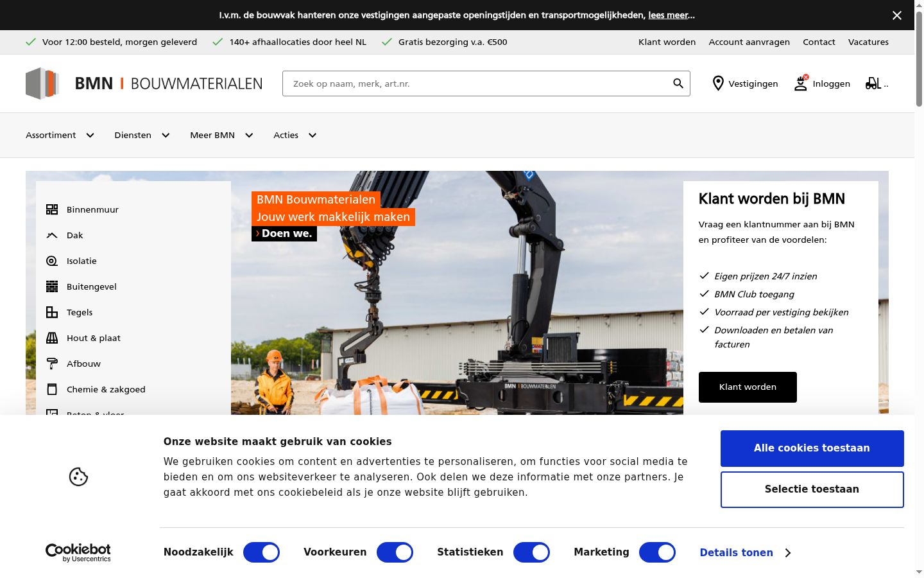Click the Tegels tiles icon
Screen dimensions: 924x578
tap(52, 312)
